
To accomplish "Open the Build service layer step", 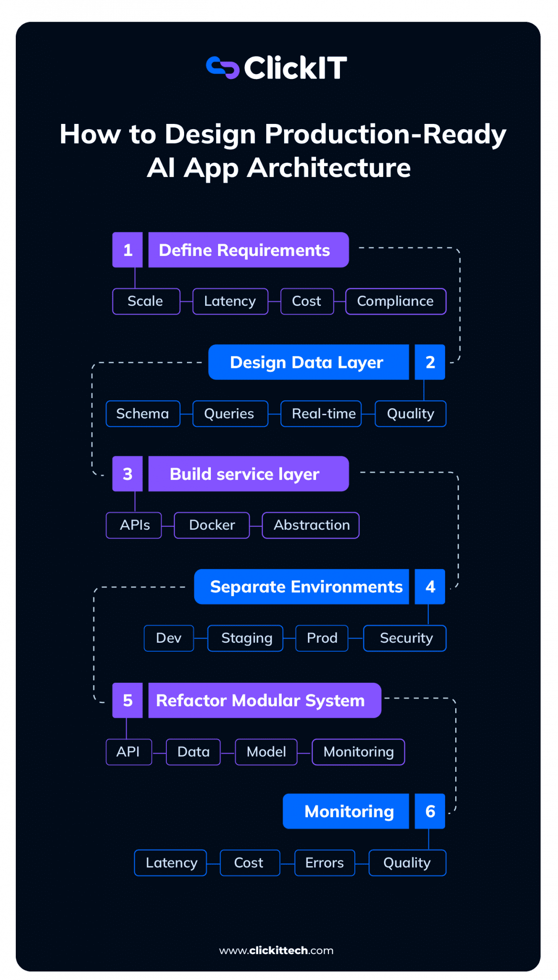I will click(x=248, y=474).
